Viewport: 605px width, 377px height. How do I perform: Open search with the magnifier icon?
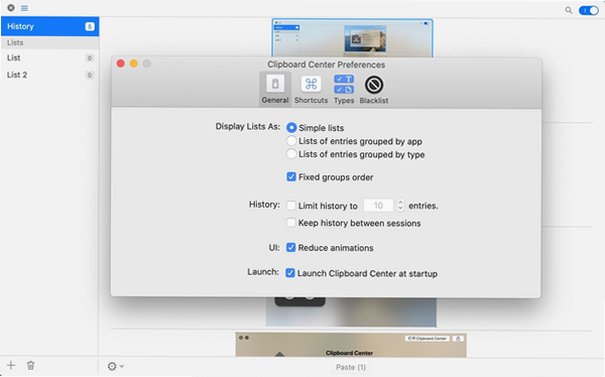coord(568,10)
